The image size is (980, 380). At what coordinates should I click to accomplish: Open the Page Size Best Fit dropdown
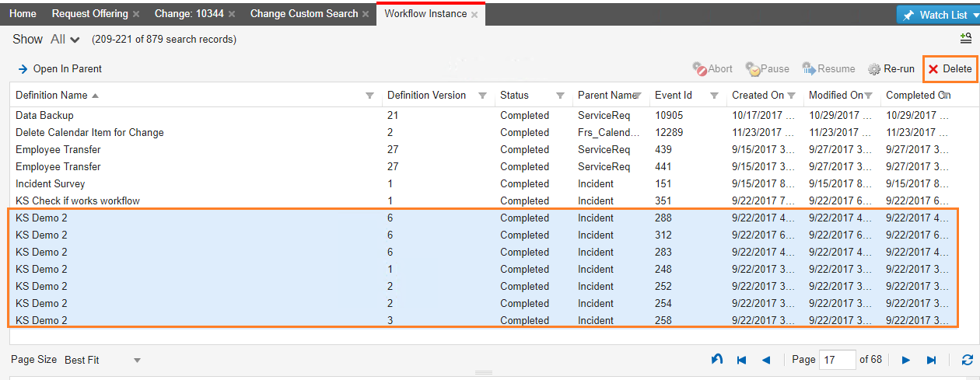tap(103, 360)
